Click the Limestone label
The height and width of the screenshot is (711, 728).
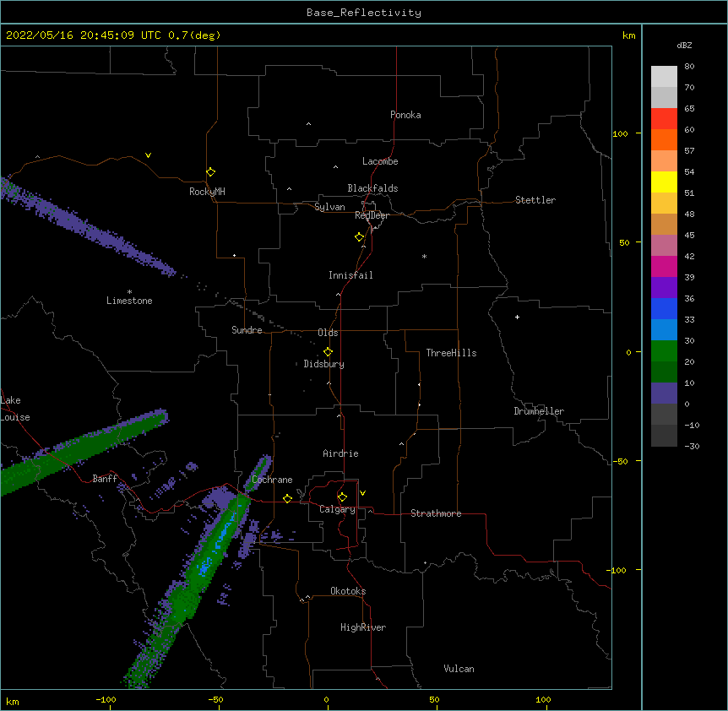[129, 301]
